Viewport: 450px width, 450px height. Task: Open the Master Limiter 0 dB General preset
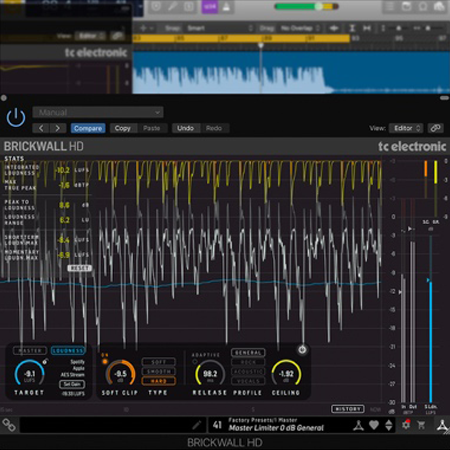[276, 428]
